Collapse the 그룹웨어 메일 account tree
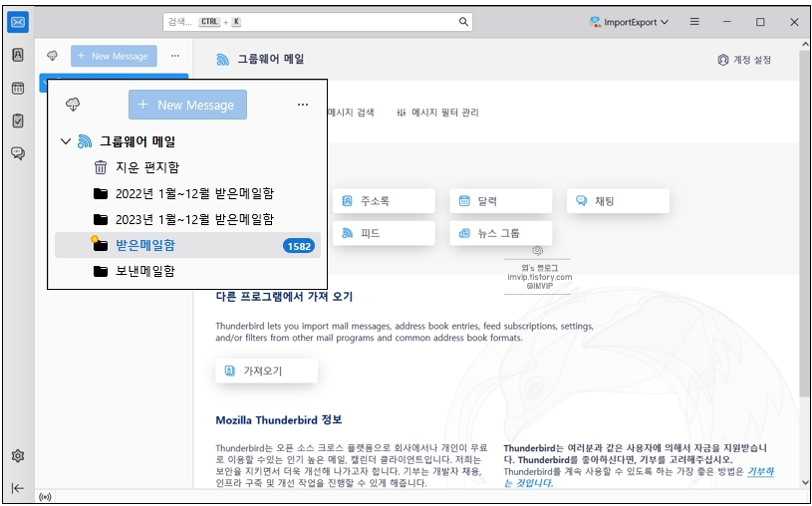This screenshot has height=506, width=812. click(x=65, y=141)
